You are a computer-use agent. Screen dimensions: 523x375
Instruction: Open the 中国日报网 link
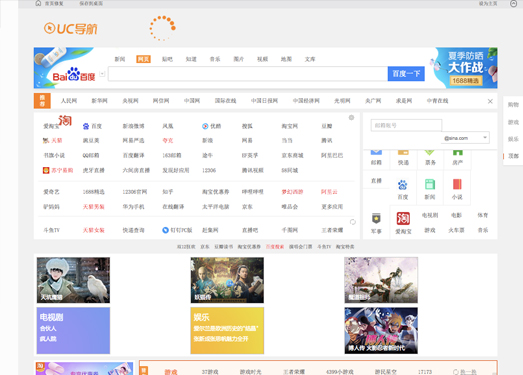(264, 101)
